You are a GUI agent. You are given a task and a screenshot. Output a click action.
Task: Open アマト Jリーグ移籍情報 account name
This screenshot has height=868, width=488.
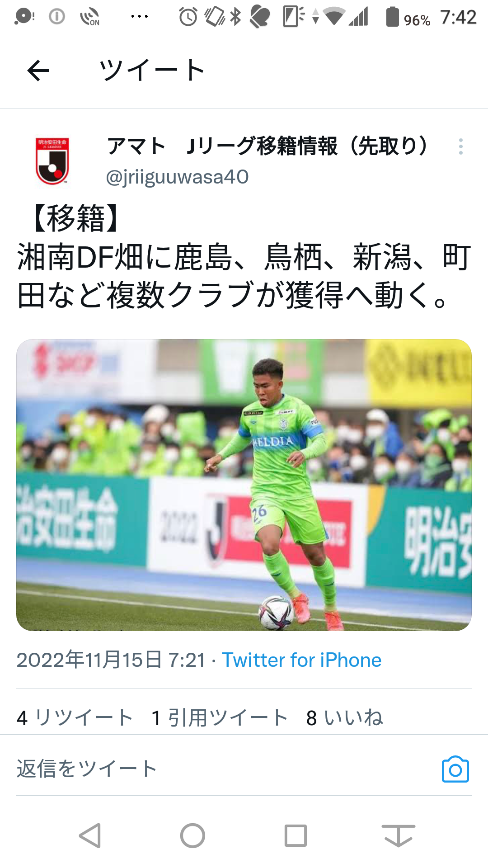click(x=267, y=146)
